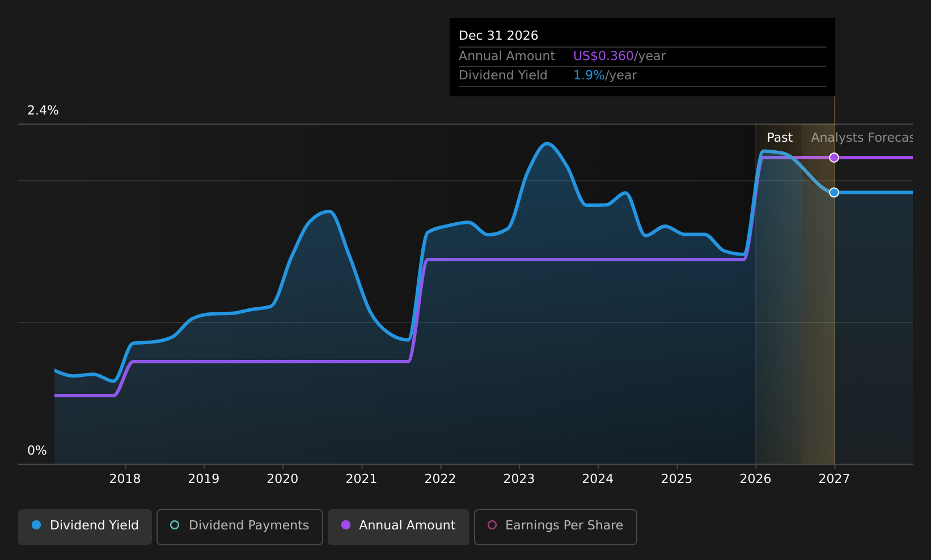Image resolution: width=931 pixels, height=560 pixels.
Task: Click the 2.4% y-axis label
Action: tap(43, 111)
